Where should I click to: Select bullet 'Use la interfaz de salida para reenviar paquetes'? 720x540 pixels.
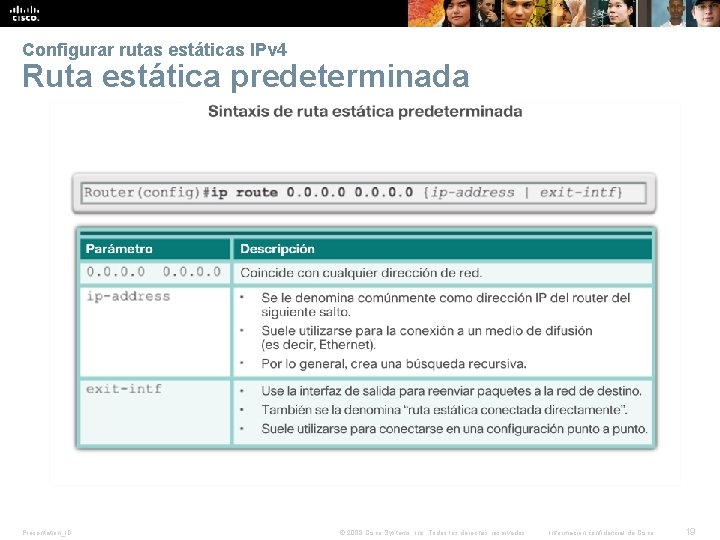[x=451, y=391]
